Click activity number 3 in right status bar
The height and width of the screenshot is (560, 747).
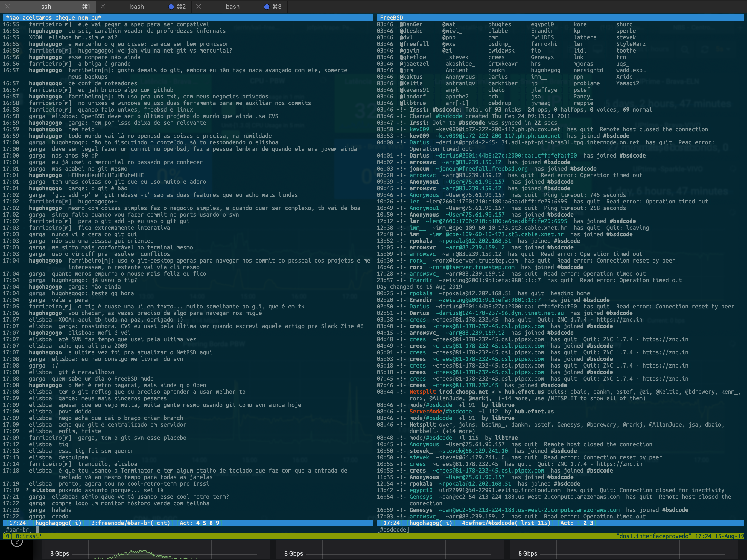coord(591,523)
